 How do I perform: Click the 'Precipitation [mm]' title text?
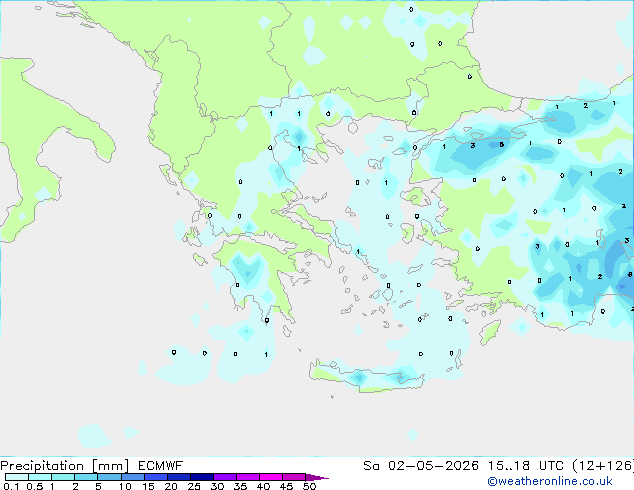click(64, 466)
